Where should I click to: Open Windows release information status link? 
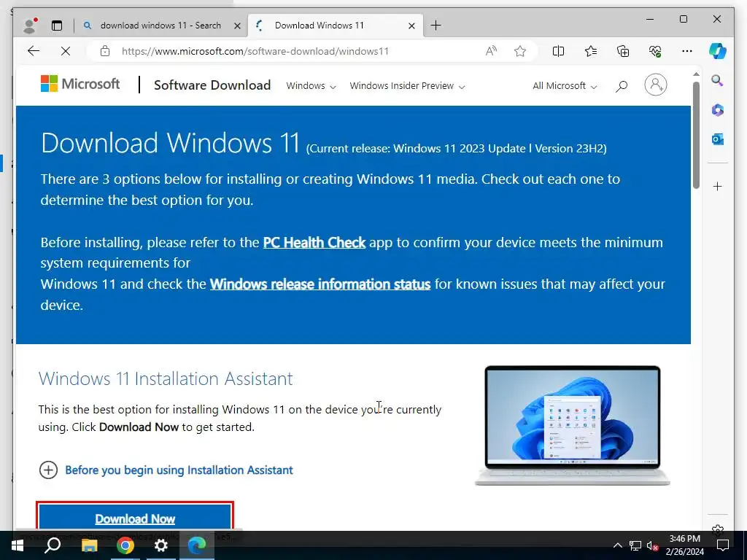click(x=320, y=284)
